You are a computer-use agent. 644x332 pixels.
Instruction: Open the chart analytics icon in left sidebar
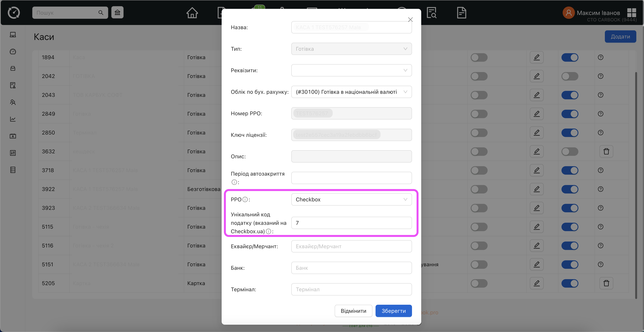point(13,119)
